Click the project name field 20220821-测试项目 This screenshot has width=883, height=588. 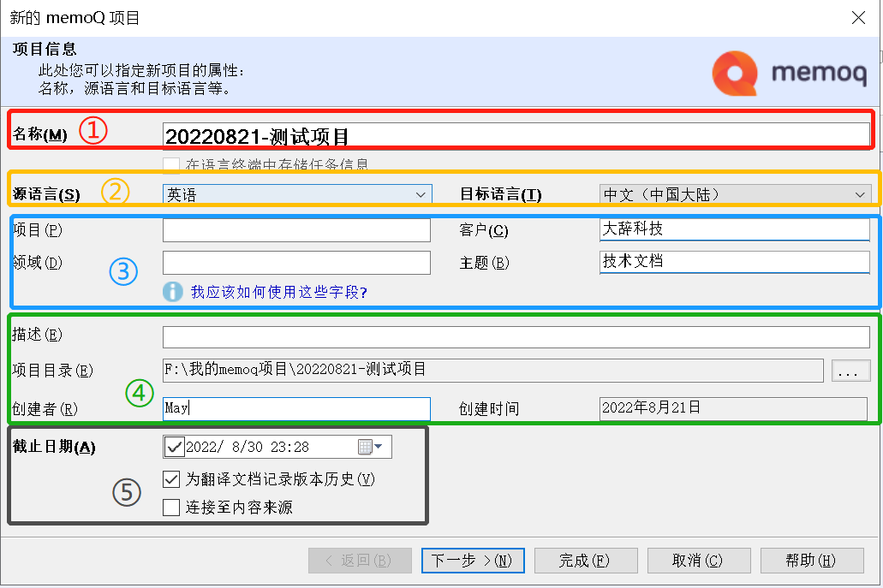(x=516, y=135)
